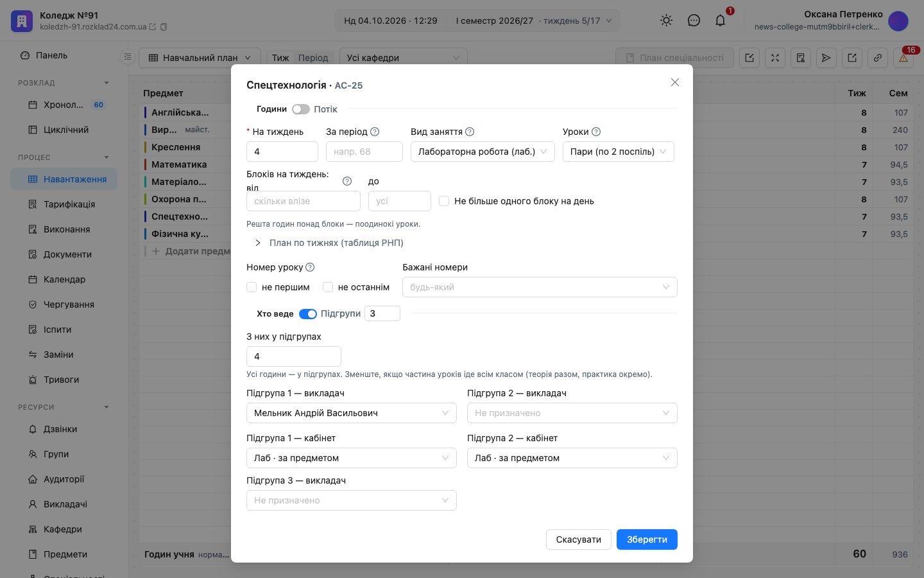Click the warning triangle alerts icon
This screenshot has width=924, height=578.
(x=903, y=58)
